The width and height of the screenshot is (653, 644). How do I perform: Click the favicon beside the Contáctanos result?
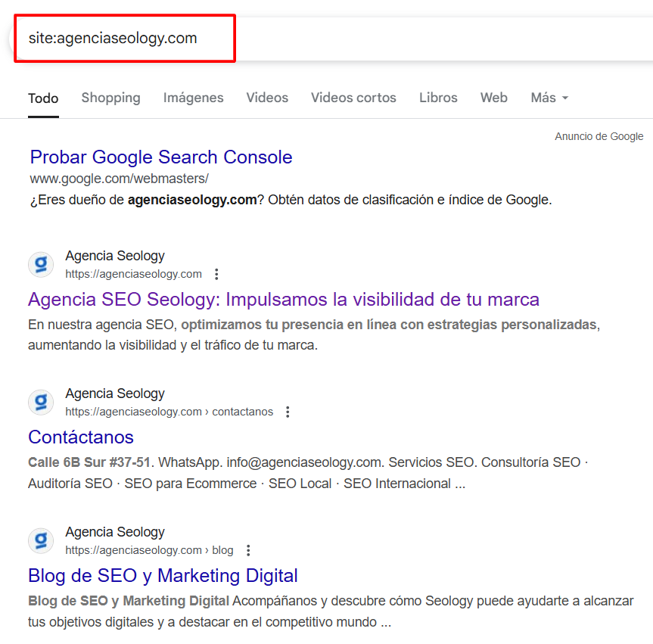41,403
